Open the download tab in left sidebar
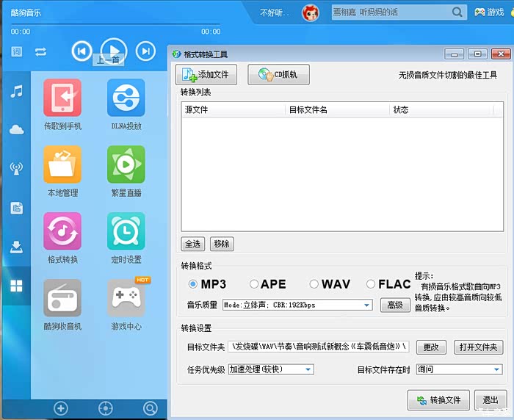Image resolution: width=514 pixels, height=420 pixels. coord(16,247)
